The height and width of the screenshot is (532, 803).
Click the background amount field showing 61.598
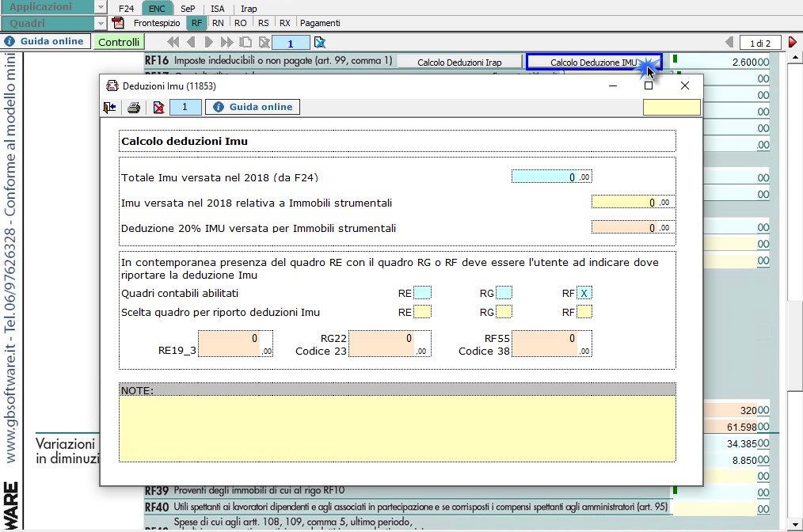(736, 427)
